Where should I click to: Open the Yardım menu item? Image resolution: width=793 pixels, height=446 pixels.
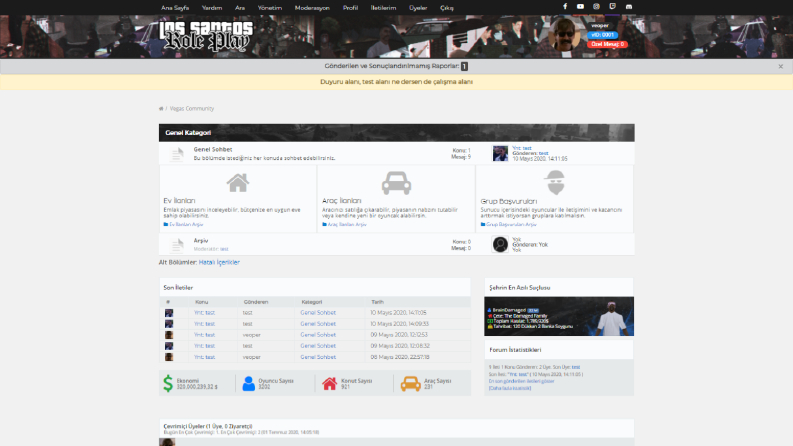212,8
